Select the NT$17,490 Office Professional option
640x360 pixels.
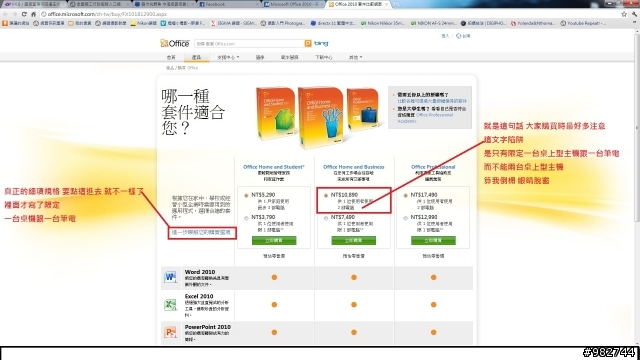point(405,196)
